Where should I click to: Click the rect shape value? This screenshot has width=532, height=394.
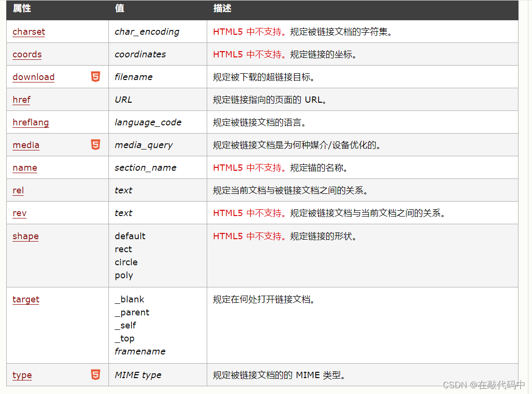click(x=123, y=249)
